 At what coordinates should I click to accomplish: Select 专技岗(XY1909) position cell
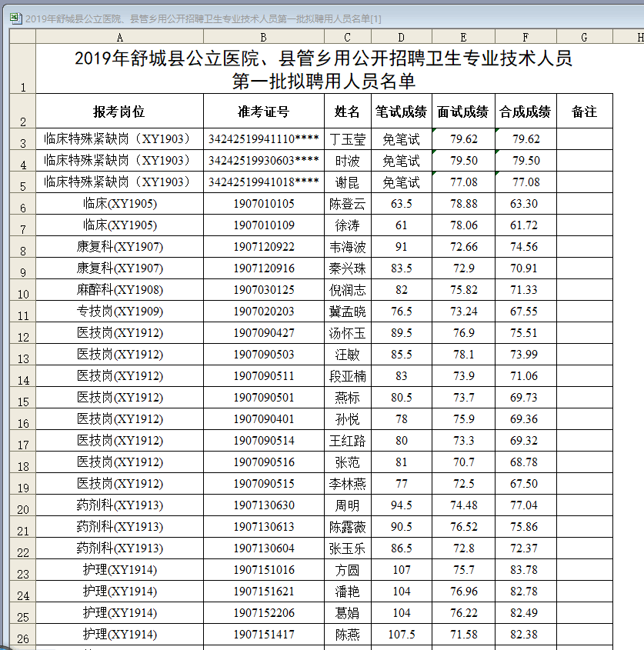click(x=120, y=312)
